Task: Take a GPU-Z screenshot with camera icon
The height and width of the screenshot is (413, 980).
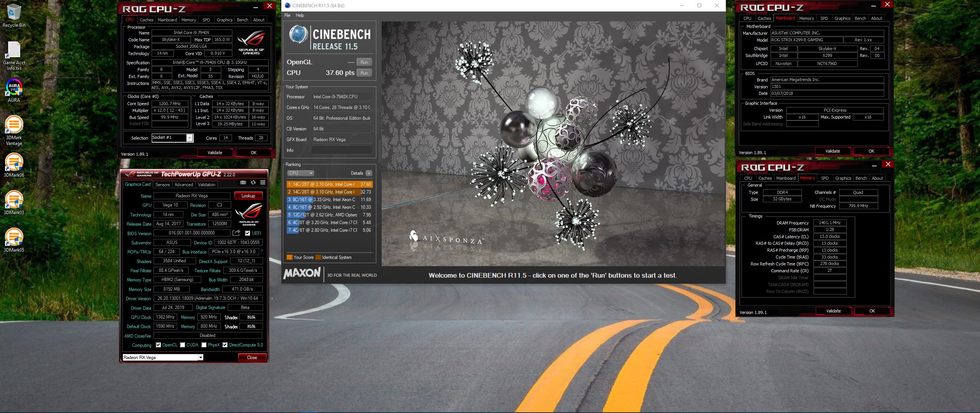Action: click(243, 183)
